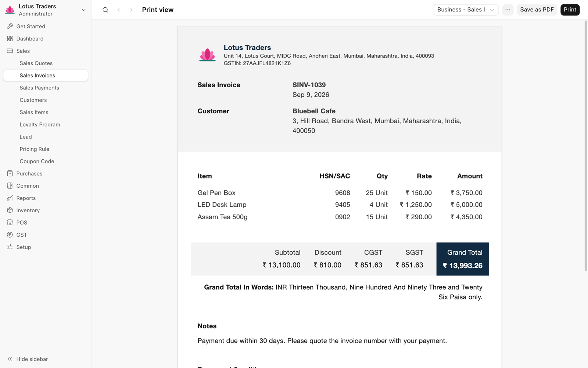Open Sales Items in sidebar
The image size is (588, 368).
tap(46, 112)
